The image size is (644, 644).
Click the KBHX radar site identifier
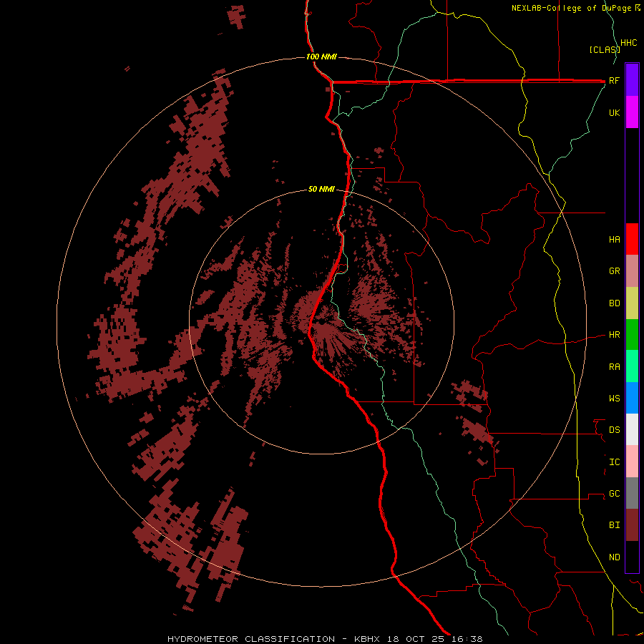click(x=367, y=639)
